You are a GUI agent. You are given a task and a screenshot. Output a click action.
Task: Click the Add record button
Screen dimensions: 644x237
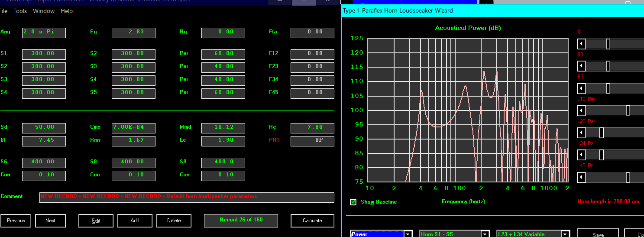coord(135,221)
